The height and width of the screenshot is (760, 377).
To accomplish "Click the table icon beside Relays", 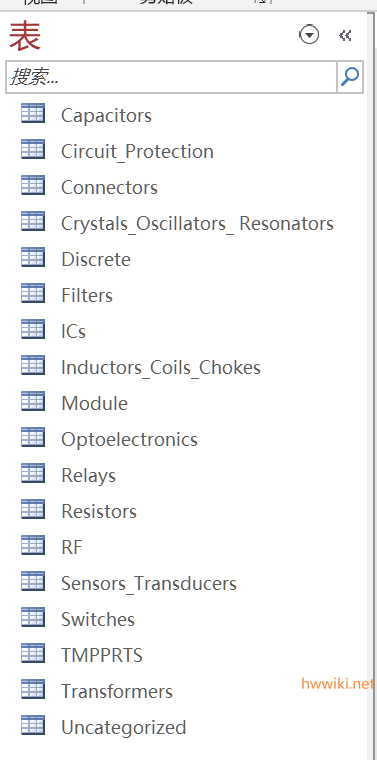I will [x=33, y=474].
